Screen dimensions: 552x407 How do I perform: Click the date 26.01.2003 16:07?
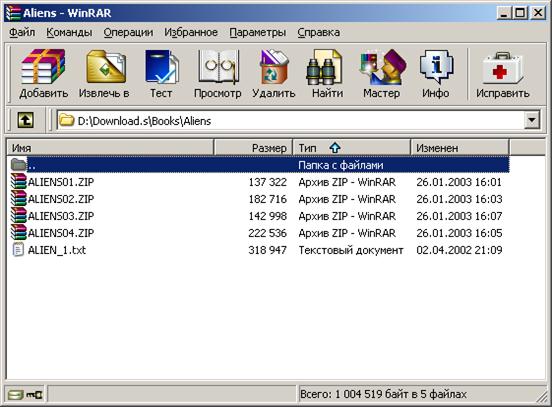459,216
